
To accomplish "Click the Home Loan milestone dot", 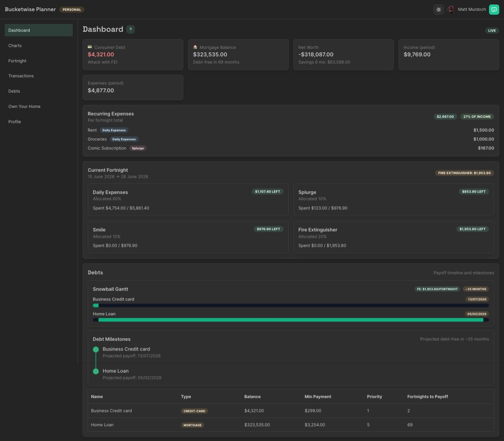I will tap(96, 371).
